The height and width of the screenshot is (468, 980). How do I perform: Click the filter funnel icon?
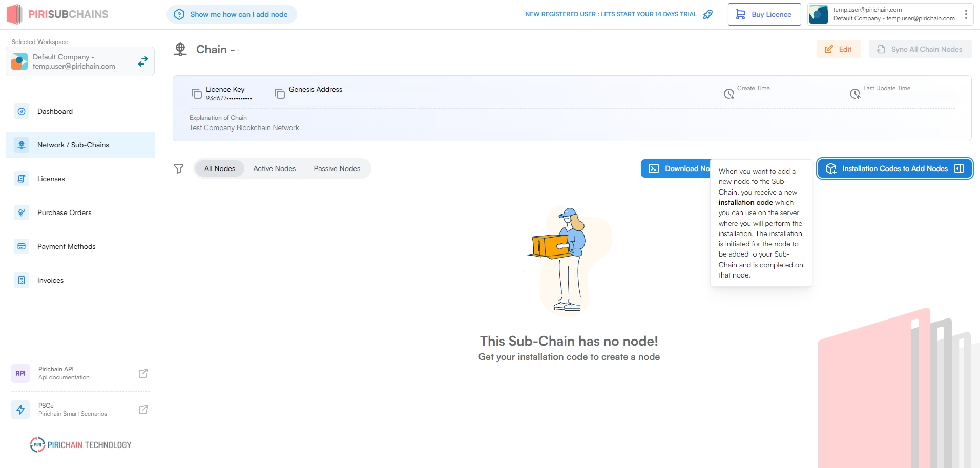coord(179,168)
